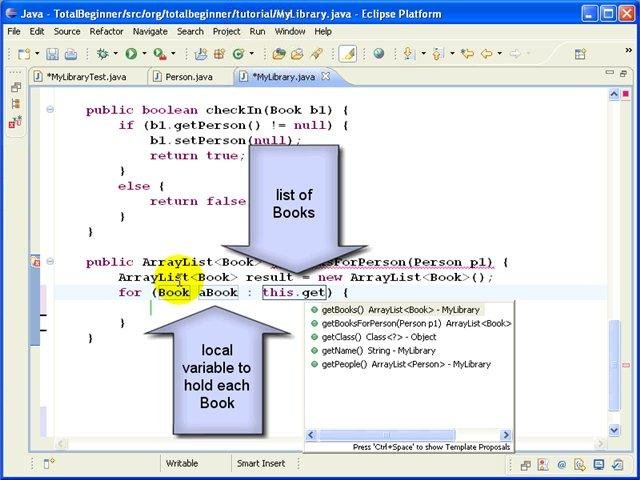Open the Refactor menu

click(x=107, y=31)
